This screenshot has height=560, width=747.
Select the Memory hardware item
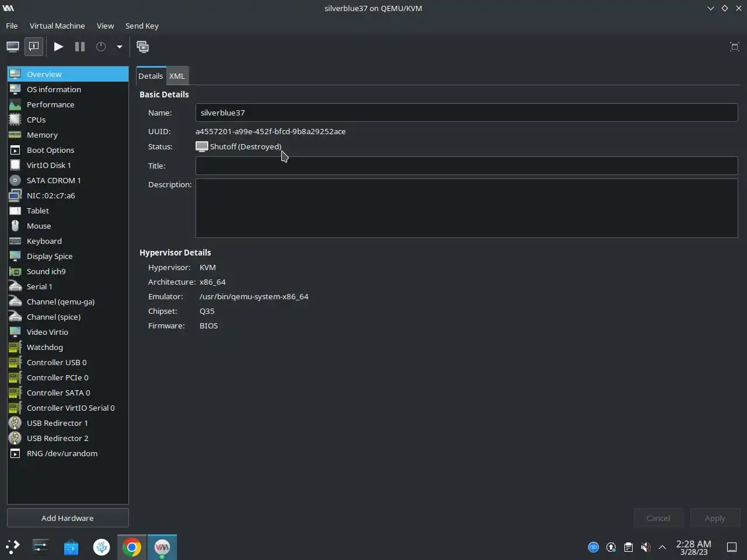click(68, 135)
